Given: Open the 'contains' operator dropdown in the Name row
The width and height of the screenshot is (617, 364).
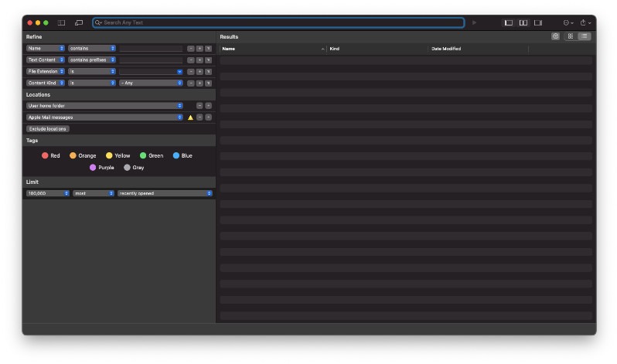Looking at the screenshot, I should click(x=92, y=49).
